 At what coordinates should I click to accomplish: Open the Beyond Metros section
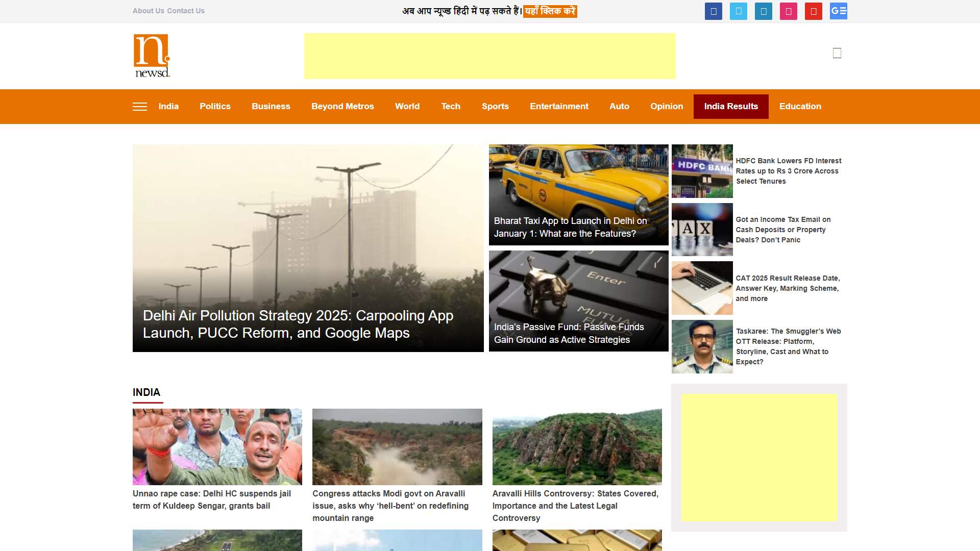tap(342, 107)
